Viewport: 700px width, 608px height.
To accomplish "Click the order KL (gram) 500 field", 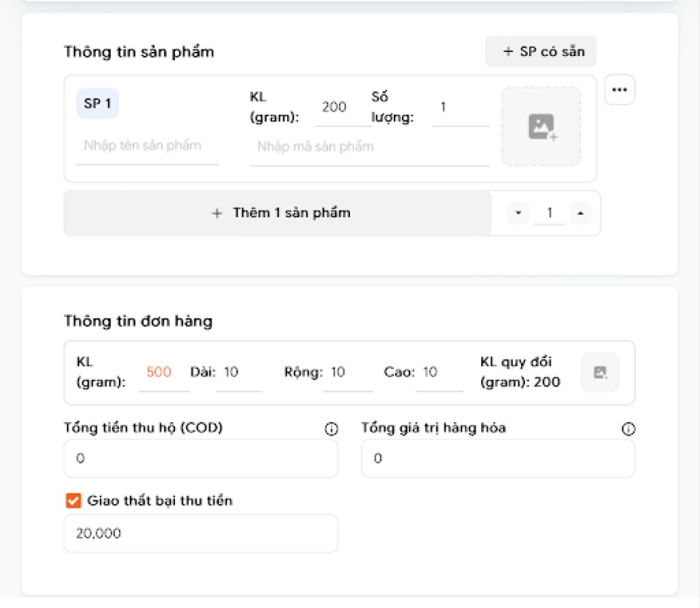I will coord(163,372).
